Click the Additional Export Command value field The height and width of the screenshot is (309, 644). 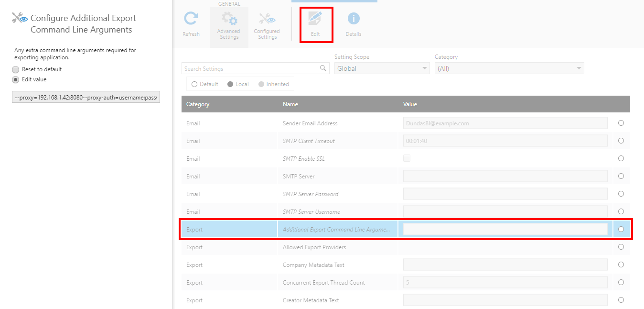pos(505,229)
